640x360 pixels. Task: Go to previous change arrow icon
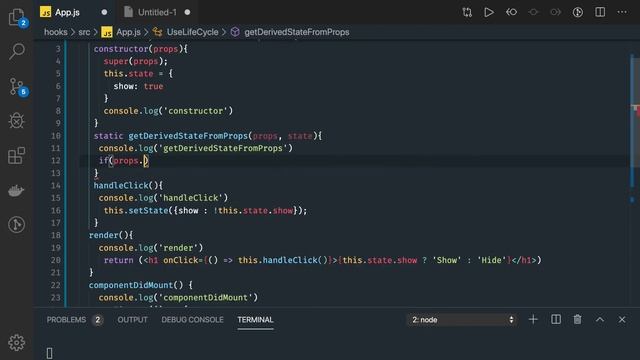[511, 12]
